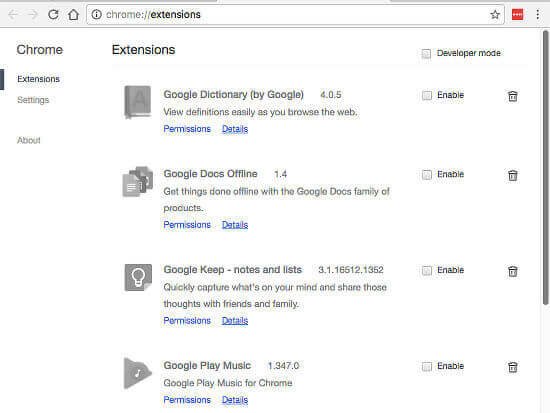This screenshot has width=550, height=413.
Task: Select About in the Chrome sidebar
Action: tap(29, 140)
